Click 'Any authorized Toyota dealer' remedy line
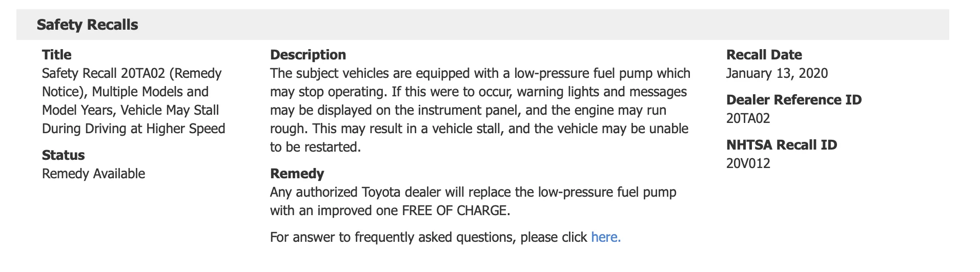 click(x=473, y=192)
